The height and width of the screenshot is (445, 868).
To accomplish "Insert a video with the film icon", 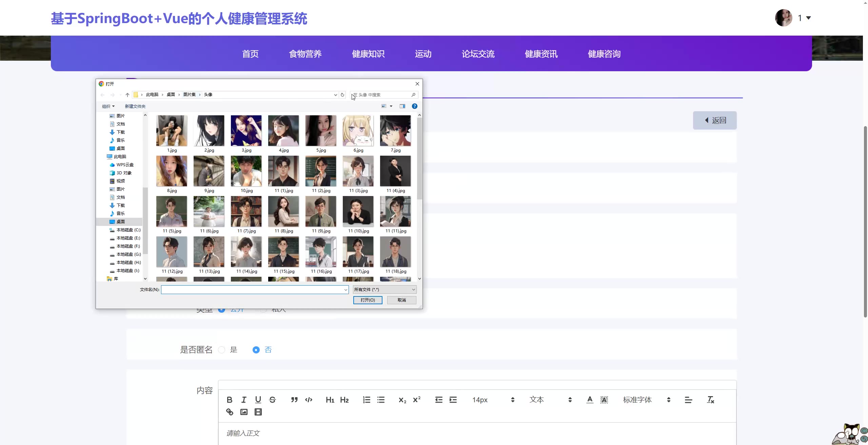I will [x=258, y=412].
